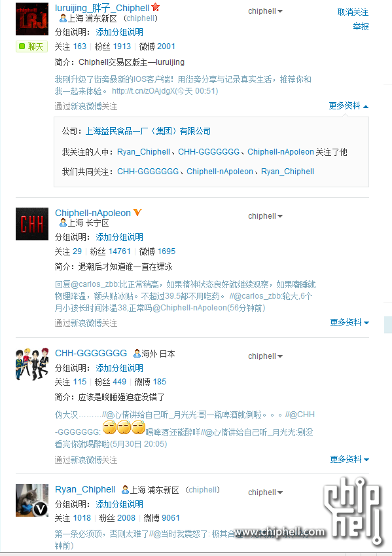The image size is (392, 556).
Task: Collapse 更多资料 for luruijing
Action: [348, 105]
